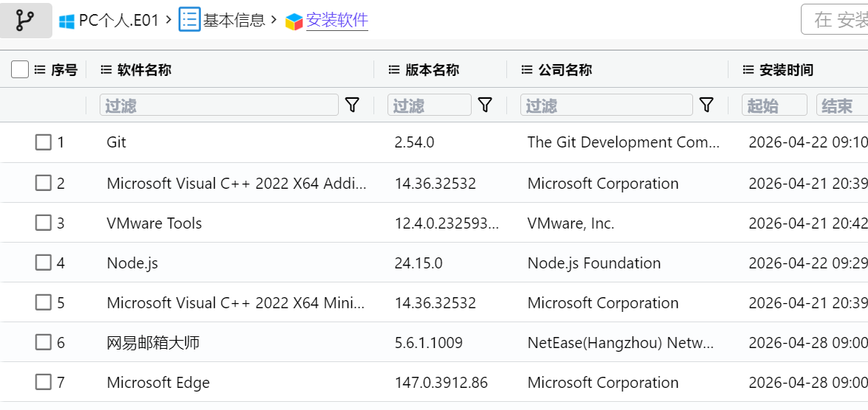Focus the 版本名称 filter input
The image size is (868, 410).
430,105
